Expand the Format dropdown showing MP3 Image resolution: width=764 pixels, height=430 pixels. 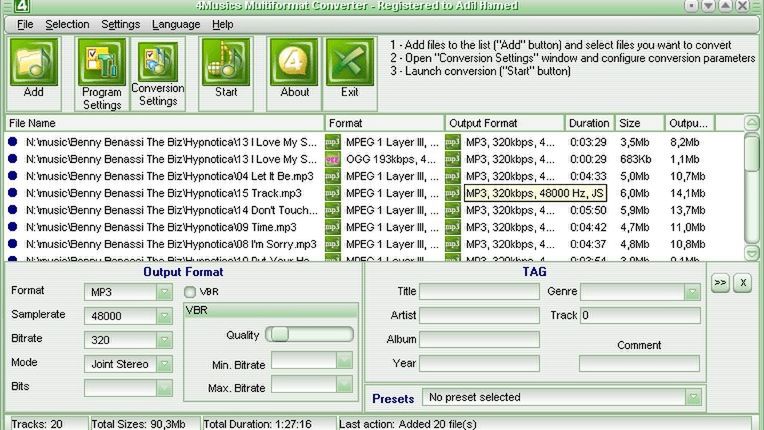click(x=164, y=292)
